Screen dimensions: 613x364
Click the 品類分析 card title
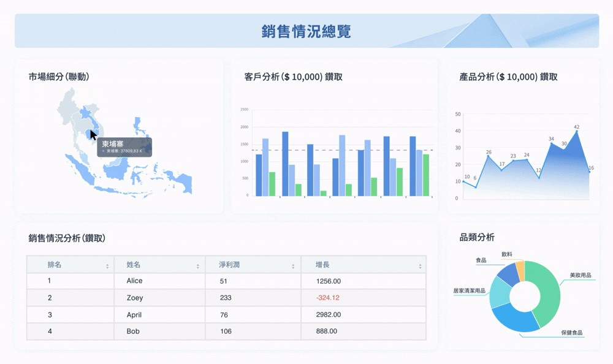[476, 237]
